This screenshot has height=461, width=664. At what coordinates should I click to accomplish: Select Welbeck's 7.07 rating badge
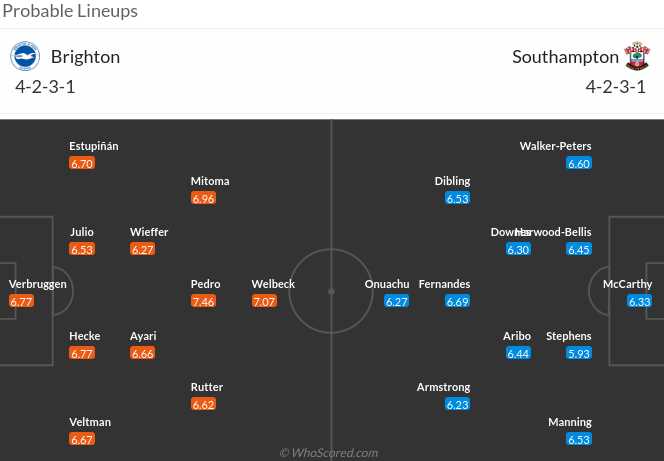click(x=264, y=301)
